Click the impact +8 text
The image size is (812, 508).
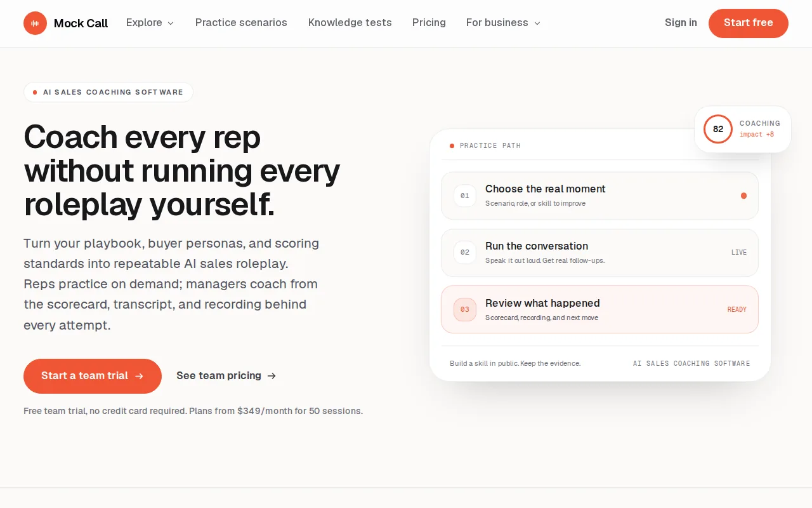tap(757, 135)
